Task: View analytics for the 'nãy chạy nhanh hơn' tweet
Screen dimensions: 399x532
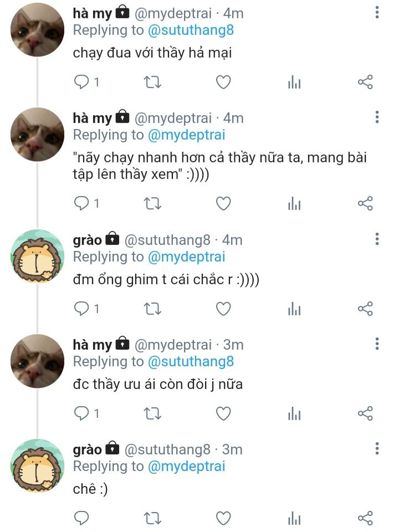Action: (x=294, y=203)
